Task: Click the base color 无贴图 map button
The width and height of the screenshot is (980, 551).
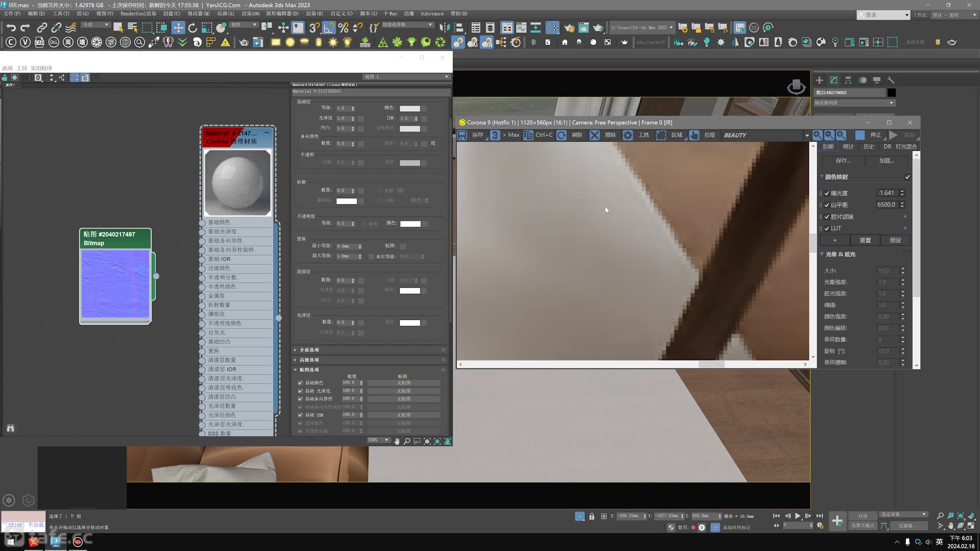Action: coord(403,383)
